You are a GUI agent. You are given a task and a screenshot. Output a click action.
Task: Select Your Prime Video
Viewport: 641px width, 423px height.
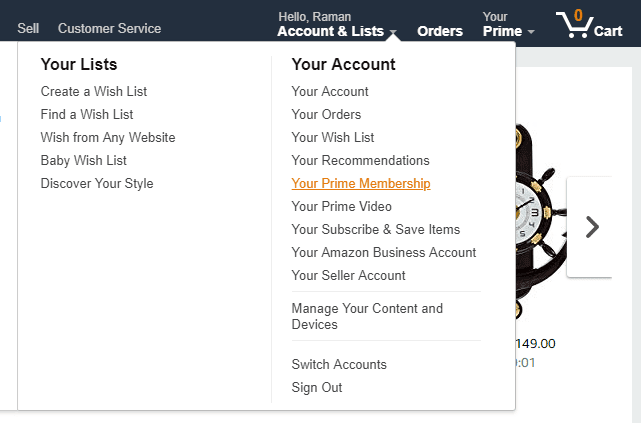pos(341,206)
